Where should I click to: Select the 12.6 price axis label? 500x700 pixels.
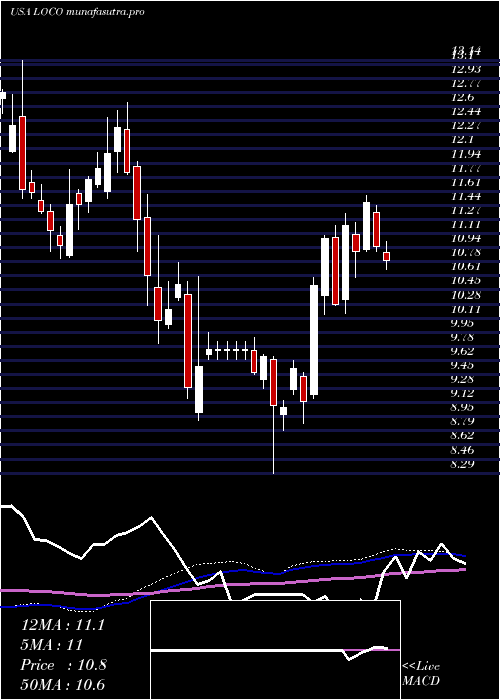point(463,97)
